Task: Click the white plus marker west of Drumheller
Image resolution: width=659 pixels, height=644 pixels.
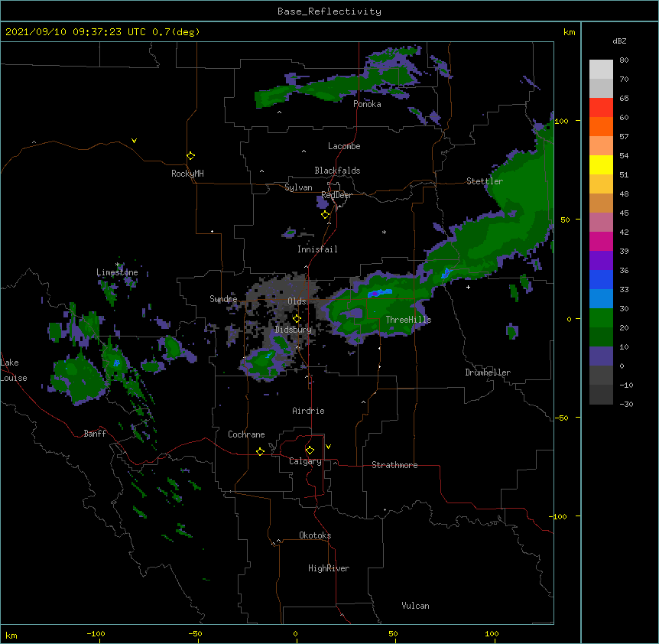Action: pyautogui.click(x=468, y=287)
